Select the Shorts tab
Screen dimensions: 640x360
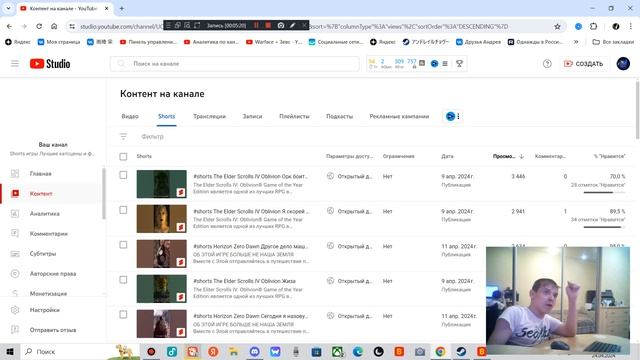pyautogui.click(x=167, y=116)
